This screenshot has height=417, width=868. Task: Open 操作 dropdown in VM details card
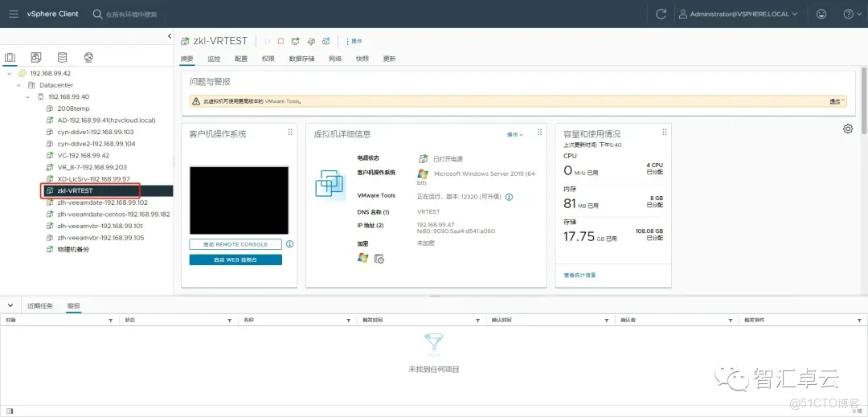[515, 134]
